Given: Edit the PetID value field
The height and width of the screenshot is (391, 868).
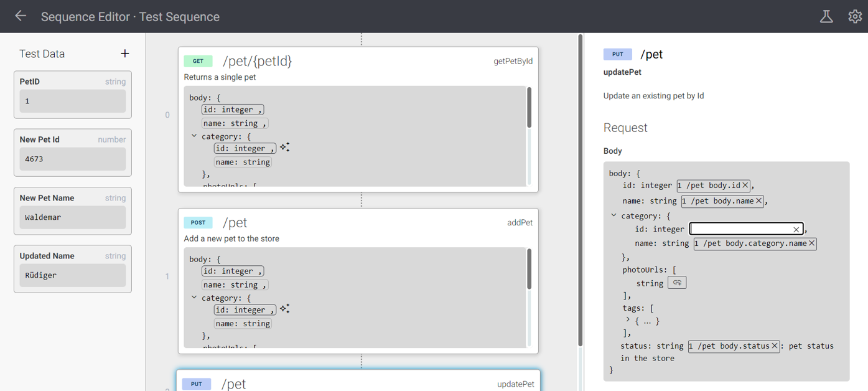Looking at the screenshot, I should pyautogui.click(x=73, y=101).
